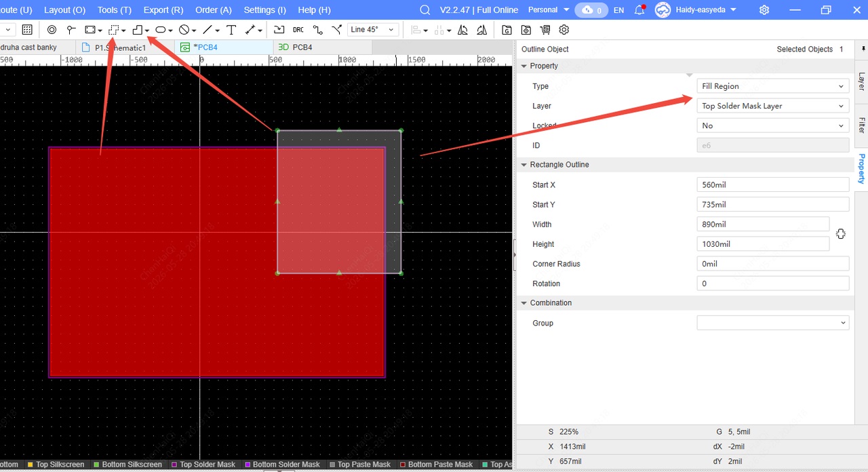Open the Group dropdown
The height and width of the screenshot is (472, 868).
click(x=773, y=323)
